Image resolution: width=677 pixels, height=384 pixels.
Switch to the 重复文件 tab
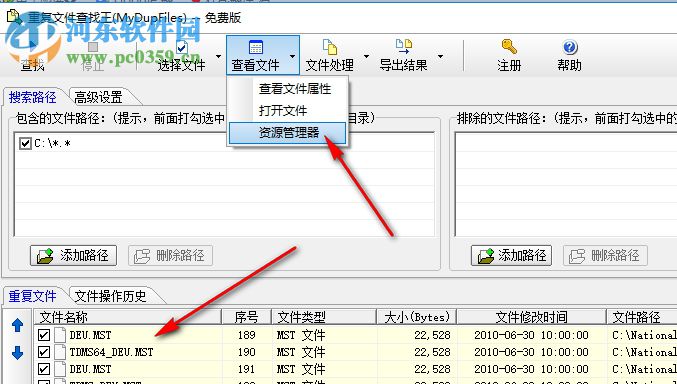(x=33, y=296)
